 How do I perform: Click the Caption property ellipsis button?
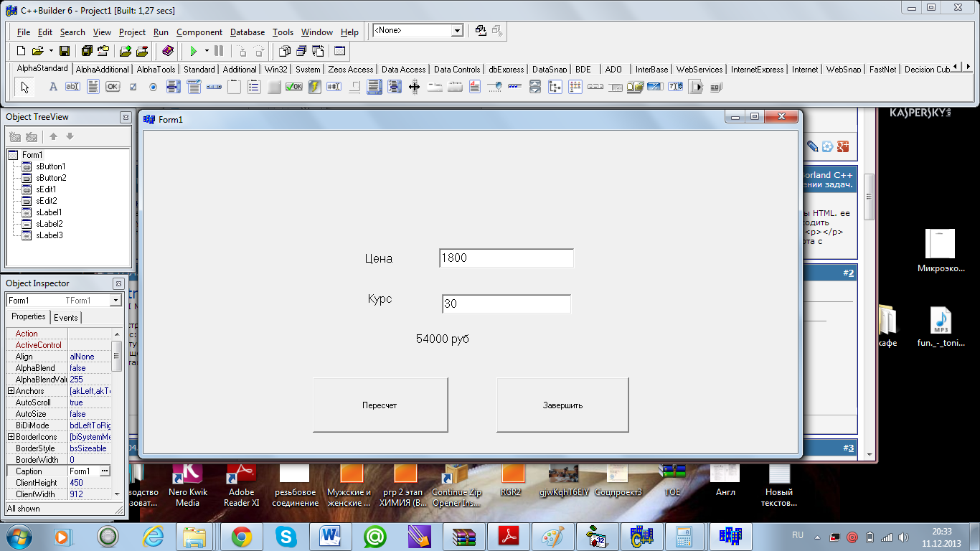pyautogui.click(x=105, y=471)
